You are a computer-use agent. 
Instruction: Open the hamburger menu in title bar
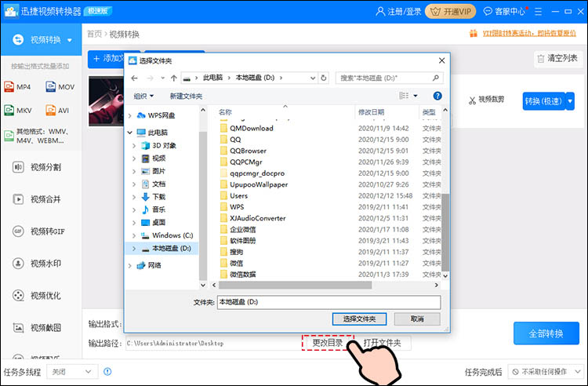point(539,12)
